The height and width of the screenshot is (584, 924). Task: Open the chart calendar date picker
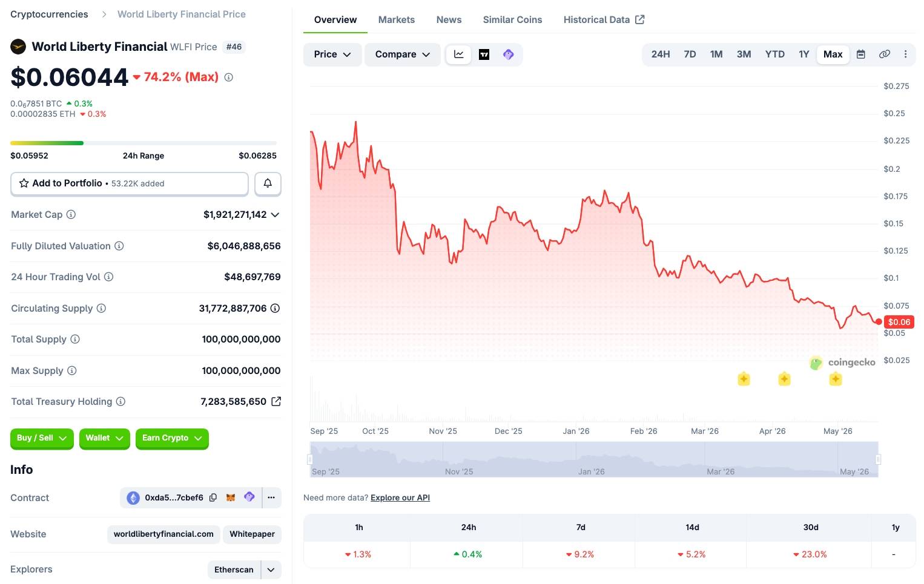(861, 54)
